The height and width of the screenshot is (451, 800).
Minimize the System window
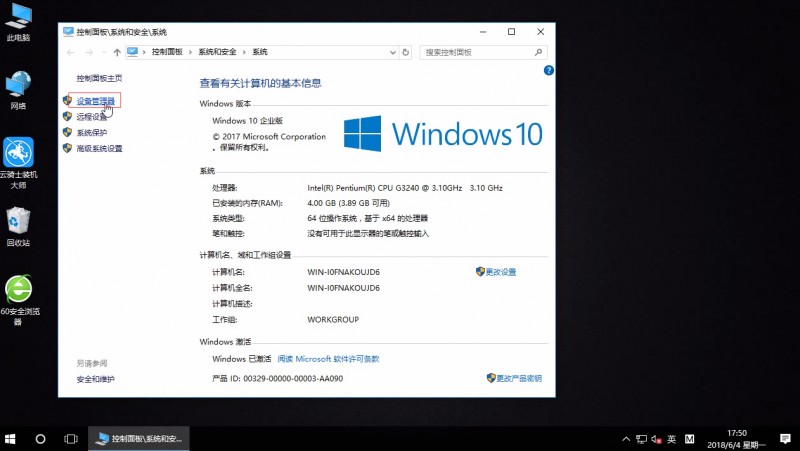point(483,32)
